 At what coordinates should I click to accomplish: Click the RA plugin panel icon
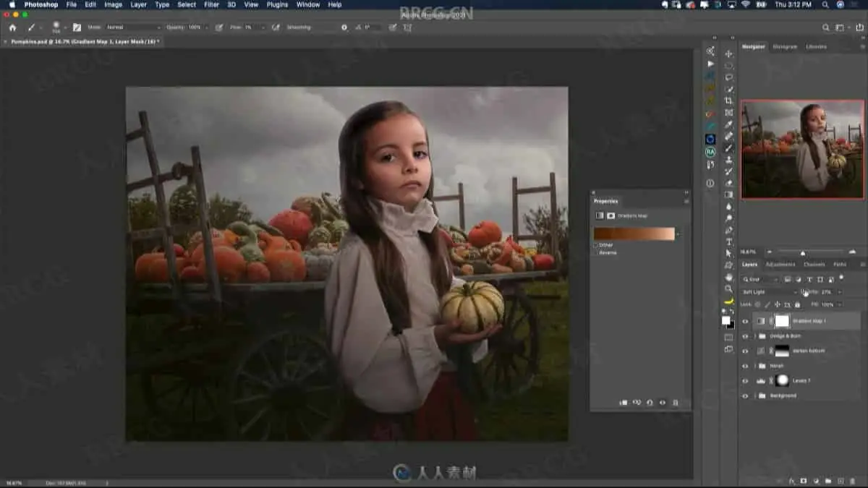pyautogui.click(x=710, y=152)
